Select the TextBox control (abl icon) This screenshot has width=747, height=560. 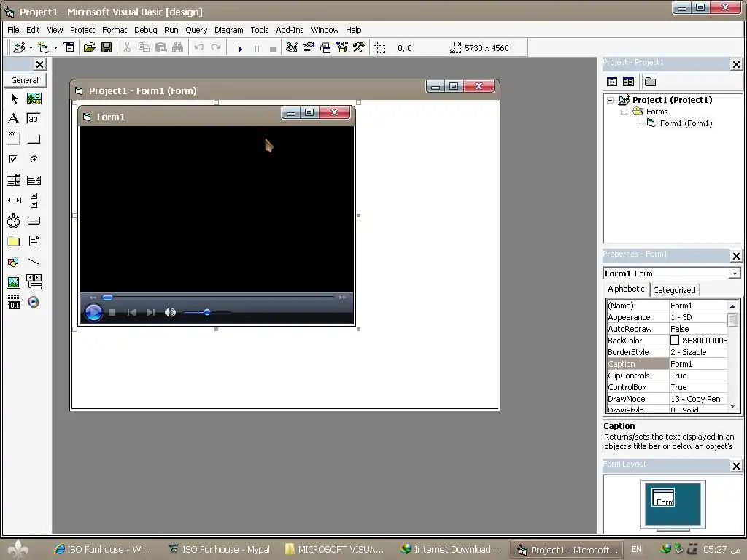pyautogui.click(x=34, y=119)
